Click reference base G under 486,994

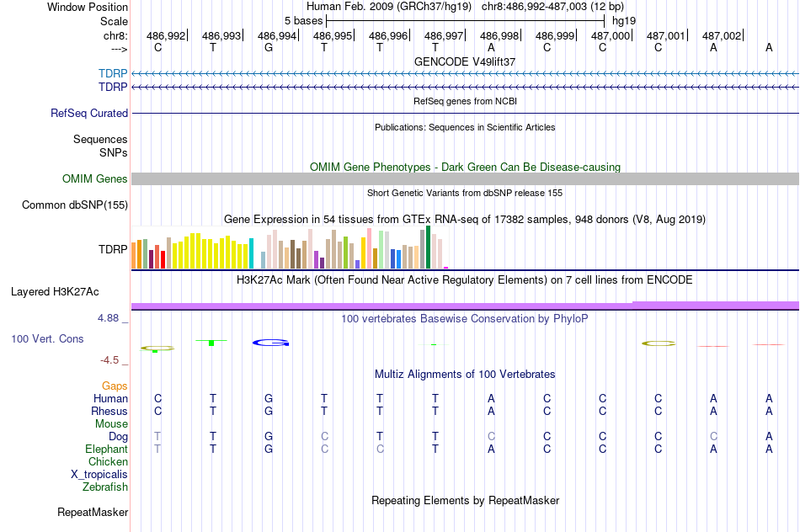pos(269,47)
